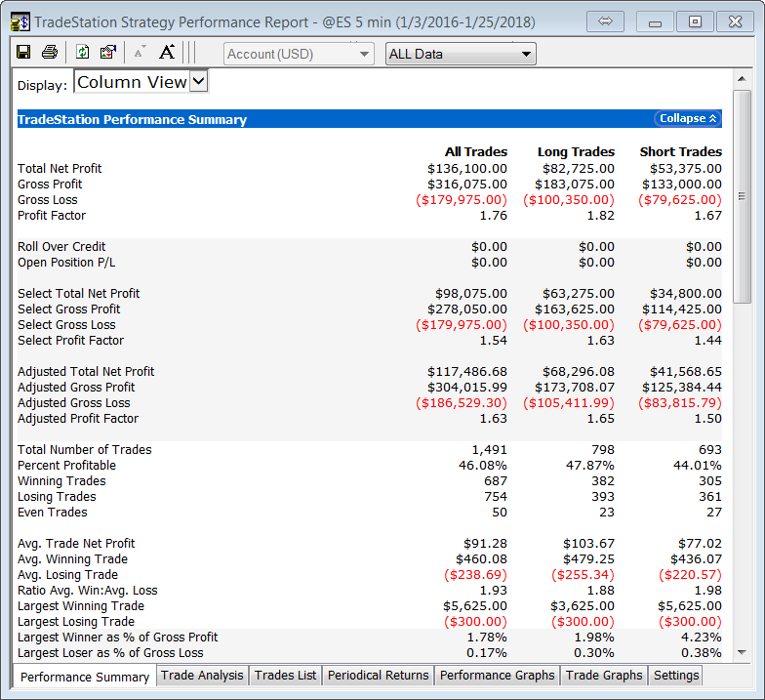The width and height of the screenshot is (765, 700).
Task: Maximize the report window
Action: (x=695, y=21)
